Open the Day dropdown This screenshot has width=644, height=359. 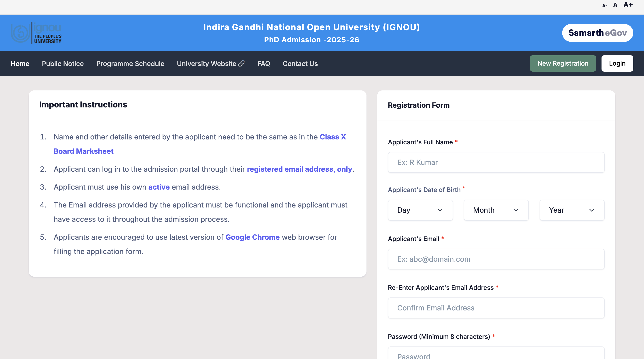[x=420, y=210]
